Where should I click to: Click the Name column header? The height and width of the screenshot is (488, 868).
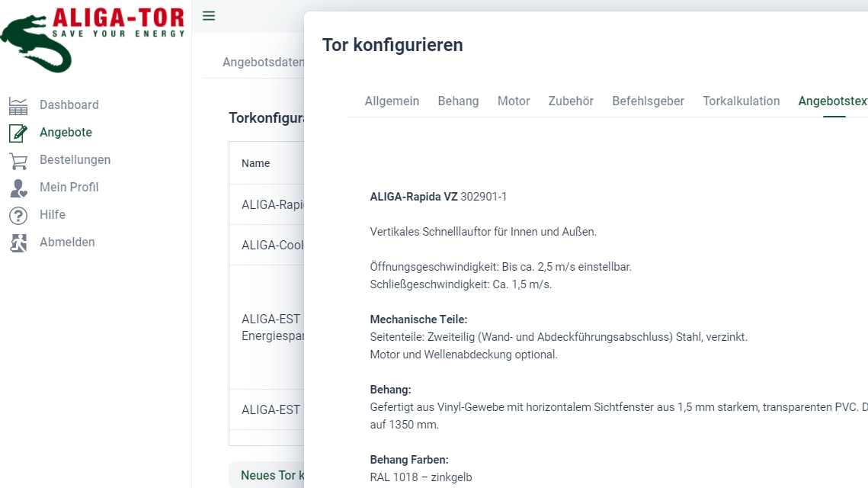(256, 163)
